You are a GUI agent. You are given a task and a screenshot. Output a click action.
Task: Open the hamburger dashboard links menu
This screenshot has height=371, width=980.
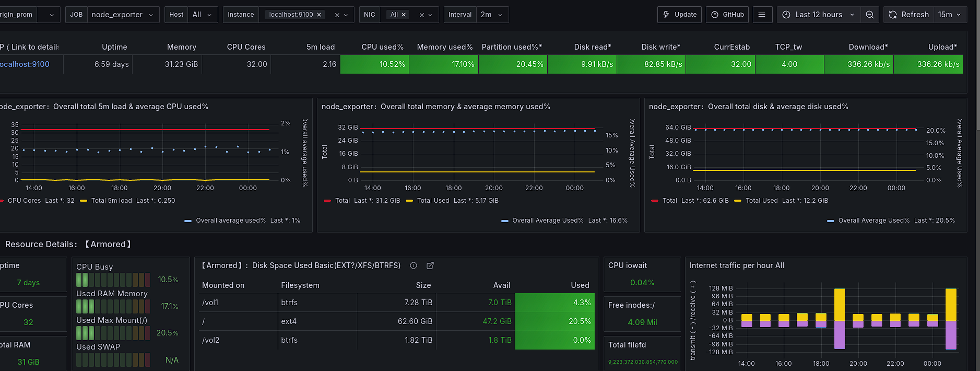tap(762, 15)
